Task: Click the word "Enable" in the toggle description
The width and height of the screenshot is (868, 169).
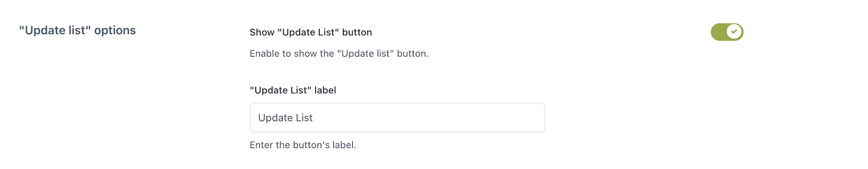Action: pos(264,54)
